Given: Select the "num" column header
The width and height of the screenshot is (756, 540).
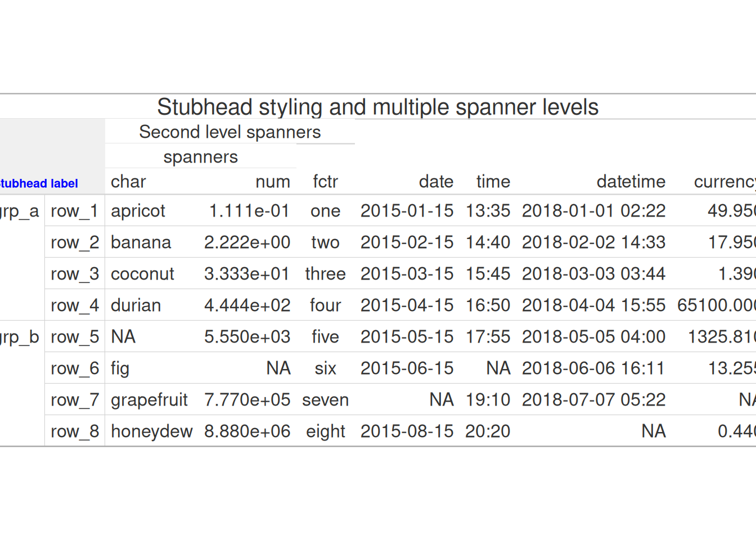Looking at the screenshot, I should (273, 182).
